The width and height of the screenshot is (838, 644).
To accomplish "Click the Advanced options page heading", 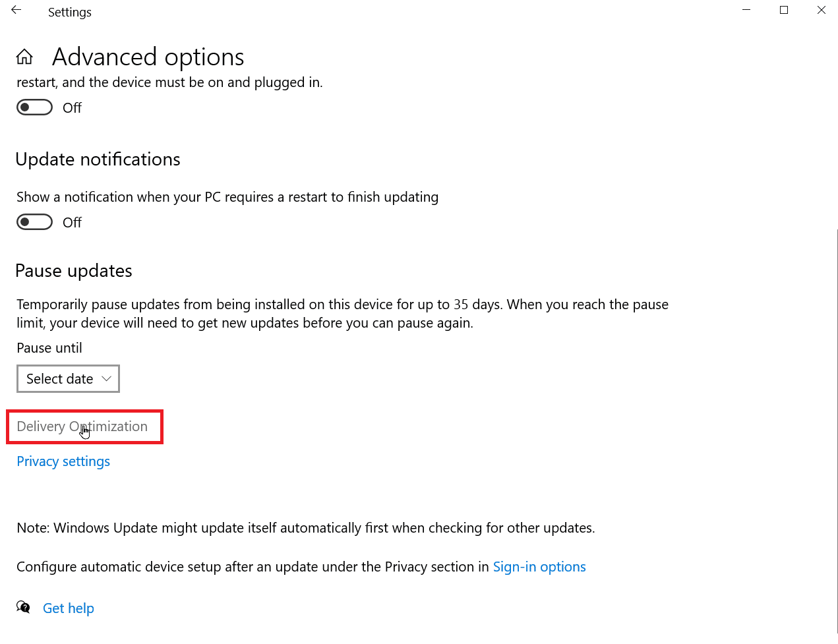I will 148,57.
